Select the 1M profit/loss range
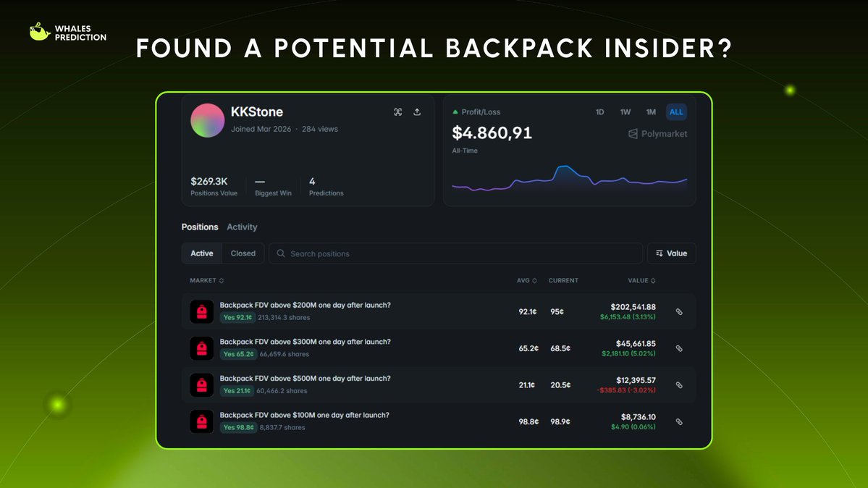The width and height of the screenshot is (868, 488). tap(651, 112)
